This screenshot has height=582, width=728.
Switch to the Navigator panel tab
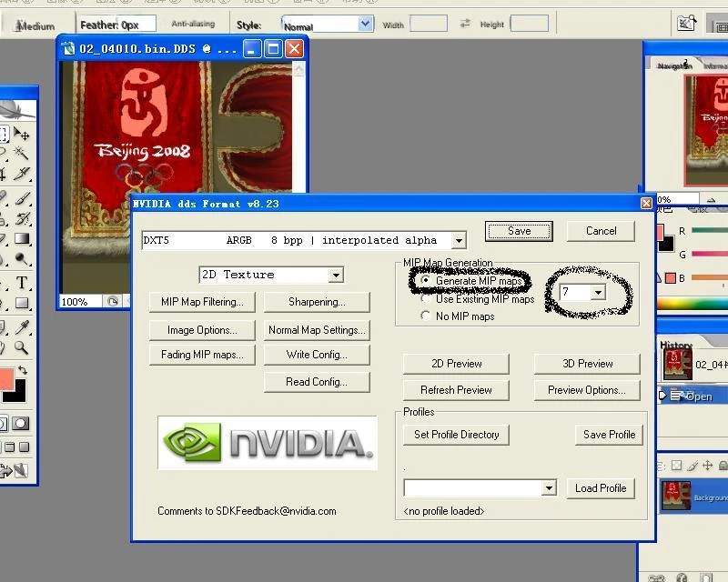click(x=674, y=65)
